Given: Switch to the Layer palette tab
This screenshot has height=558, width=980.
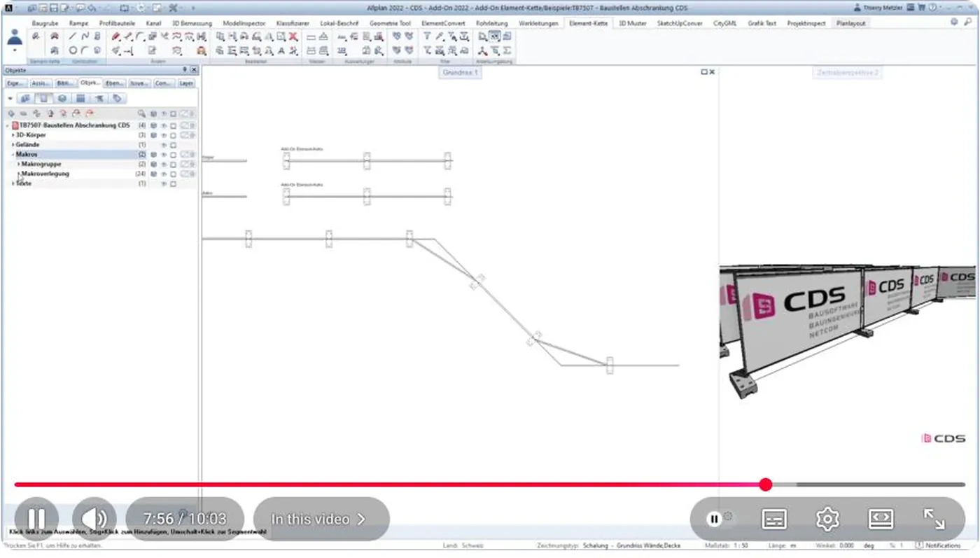Looking at the screenshot, I should (x=186, y=83).
